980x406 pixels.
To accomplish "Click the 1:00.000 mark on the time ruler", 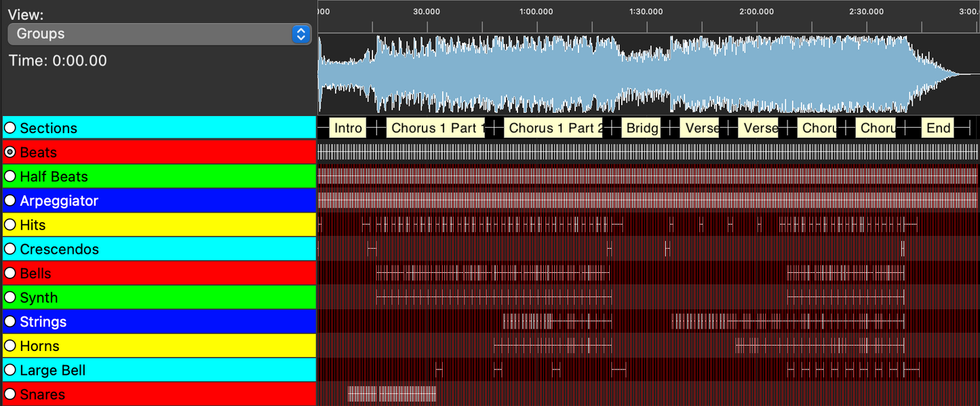I will point(536,12).
